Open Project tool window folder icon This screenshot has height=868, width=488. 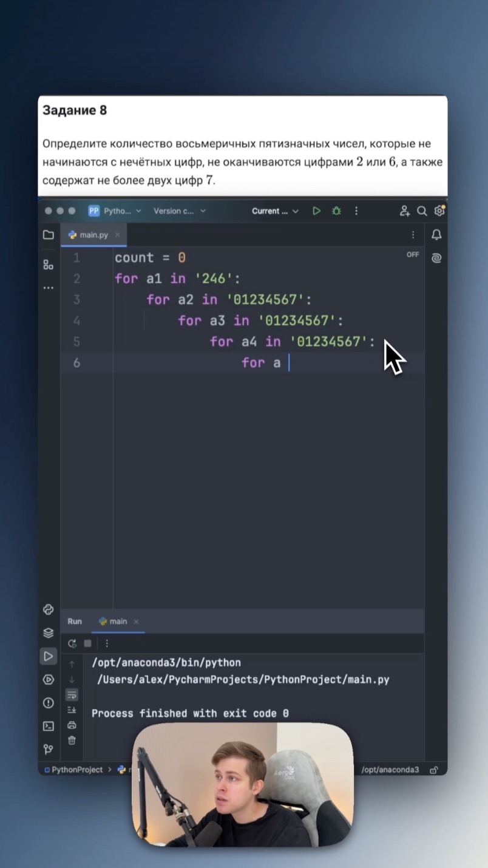point(49,235)
